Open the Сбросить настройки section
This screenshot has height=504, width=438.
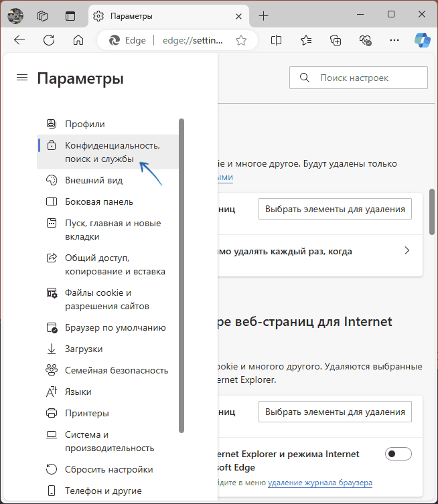pyautogui.click(x=107, y=469)
